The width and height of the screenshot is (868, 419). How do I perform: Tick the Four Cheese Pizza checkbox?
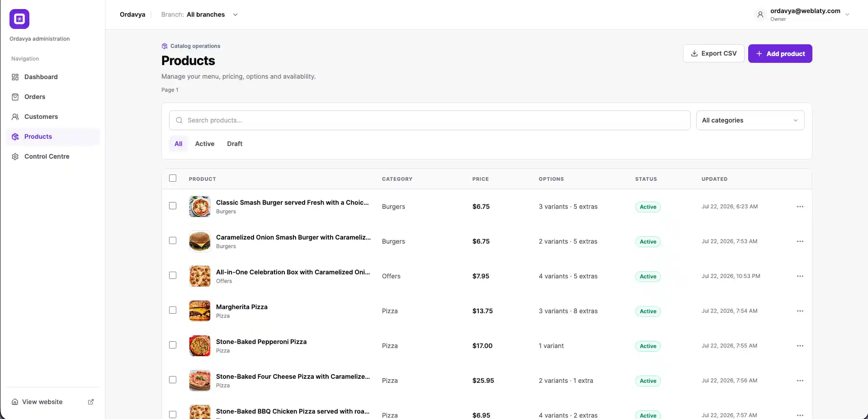(x=173, y=380)
